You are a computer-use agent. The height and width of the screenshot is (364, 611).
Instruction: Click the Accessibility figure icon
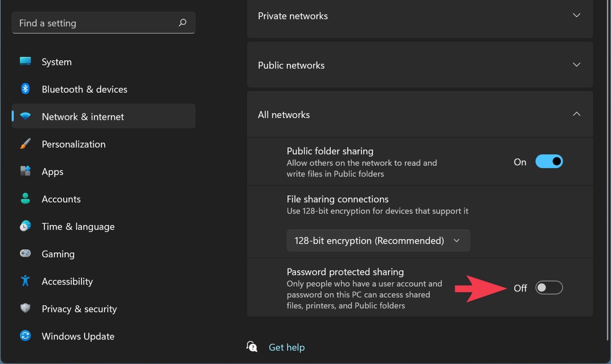(x=25, y=281)
